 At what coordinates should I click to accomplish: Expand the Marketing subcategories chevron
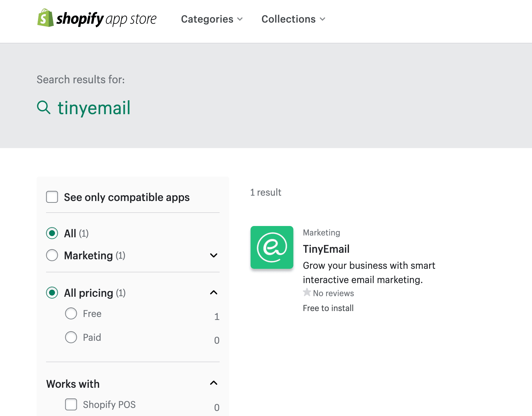pyautogui.click(x=213, y=255)
